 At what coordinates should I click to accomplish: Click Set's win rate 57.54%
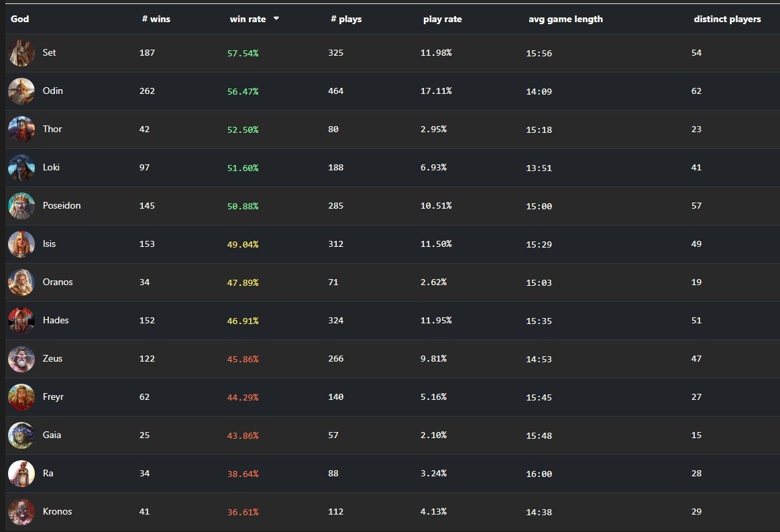[x=243, y=53]
